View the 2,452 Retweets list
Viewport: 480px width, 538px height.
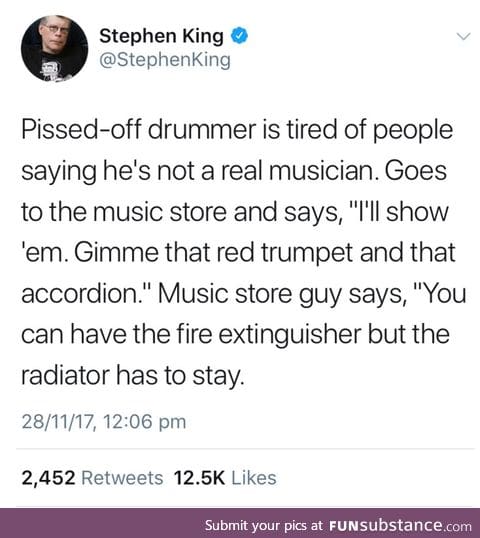(x=92, y=478)
